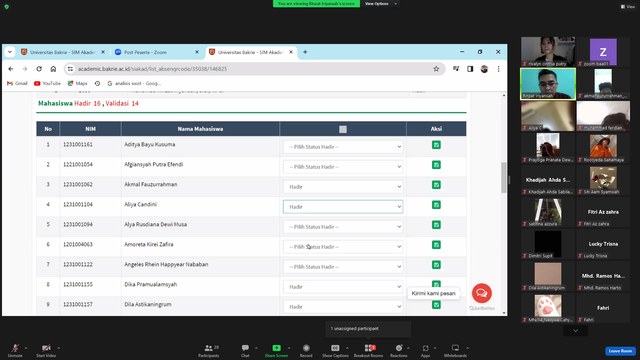Open status dropdown for Aliya Candini
The image size is (640, 360).
coord(343,207)
